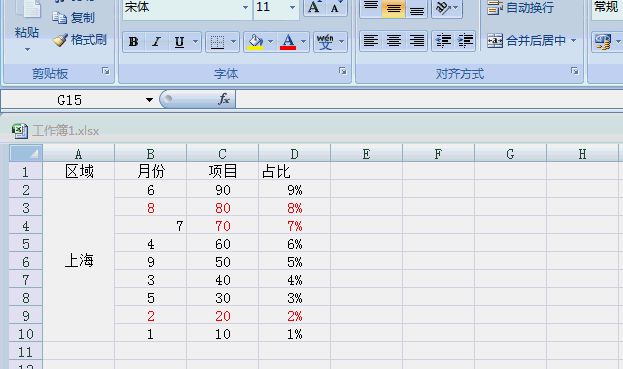Click the accounting number format icon
The width and height of the screenshot is (623, 369).
pos(602,42)
